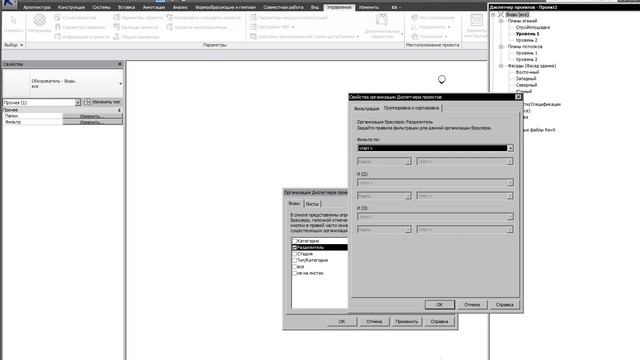Click Местоположение in the ribbon
Screen dimensions: 640x360
(433, 18)
